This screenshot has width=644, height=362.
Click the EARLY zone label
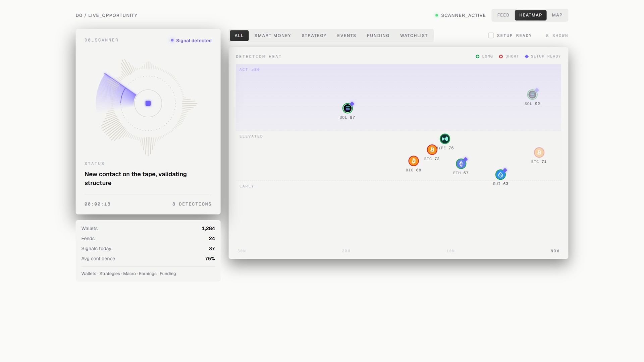(x=247, y=186)
